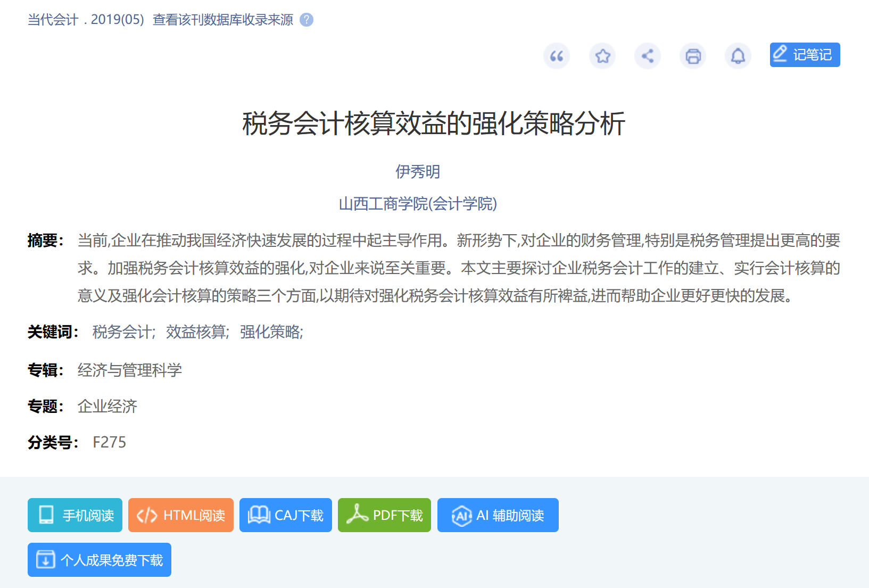Click the 分类号 label

click(53, 442)
